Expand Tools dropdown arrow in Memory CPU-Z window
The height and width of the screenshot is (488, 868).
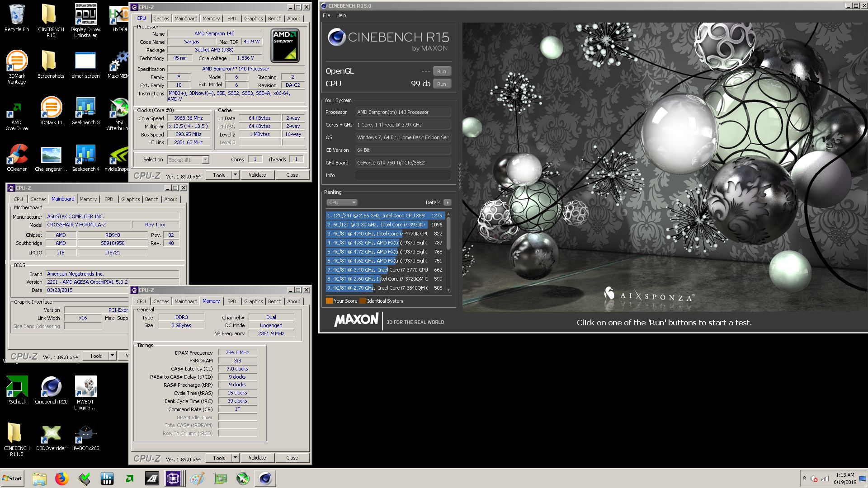[x=235, y=458]
